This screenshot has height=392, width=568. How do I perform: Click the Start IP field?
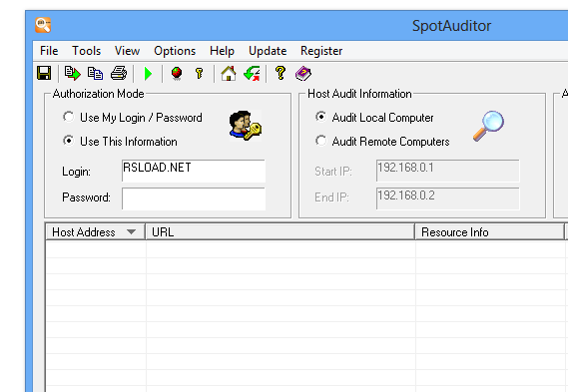[448, 171]
